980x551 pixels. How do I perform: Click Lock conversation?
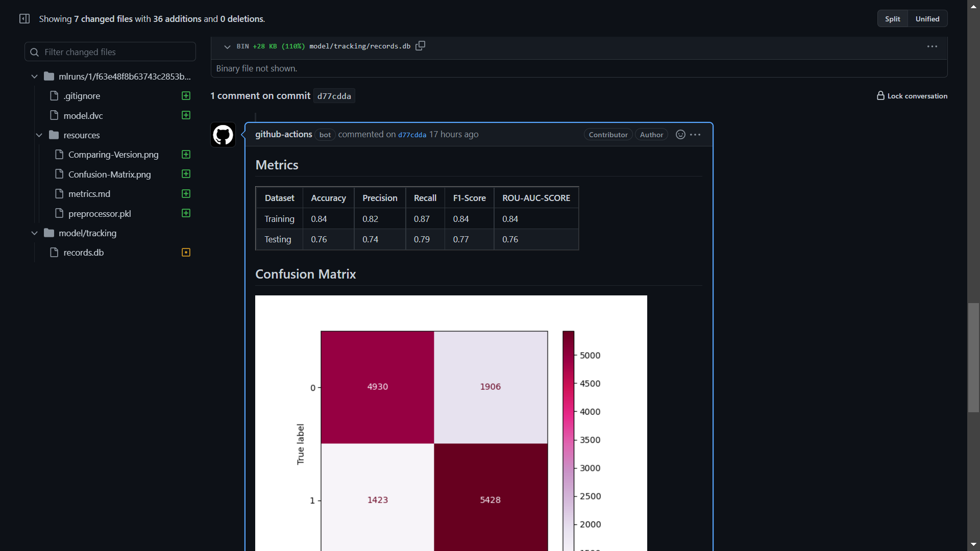[912, 96]
